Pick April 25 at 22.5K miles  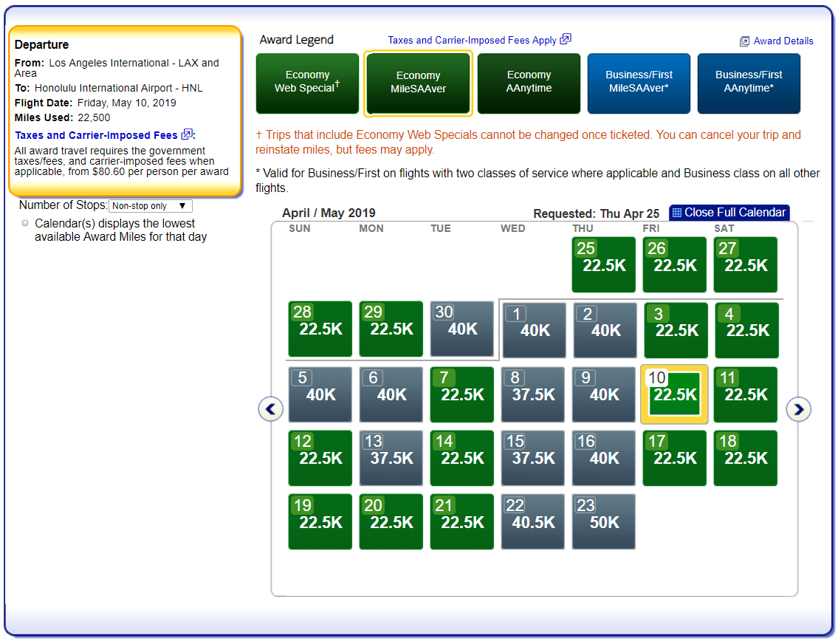pyautogui.click(x=603, y=264)
